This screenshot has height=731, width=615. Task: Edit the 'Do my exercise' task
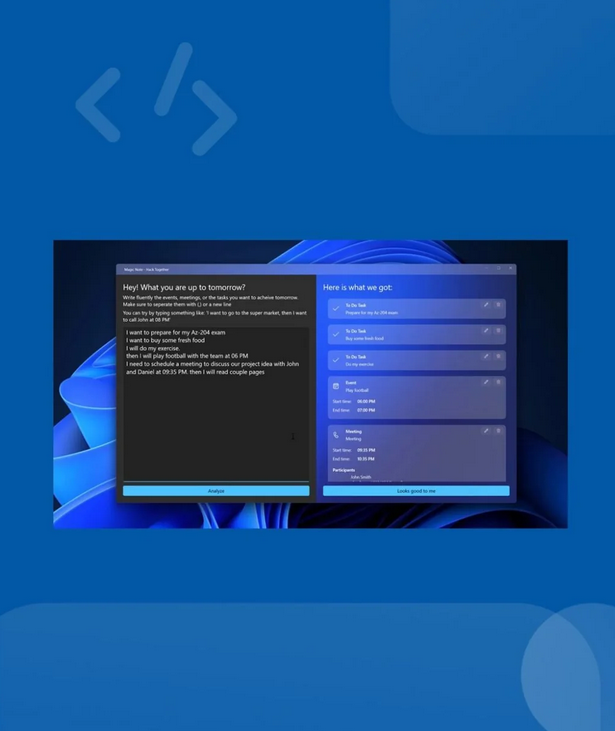point(486,356)
